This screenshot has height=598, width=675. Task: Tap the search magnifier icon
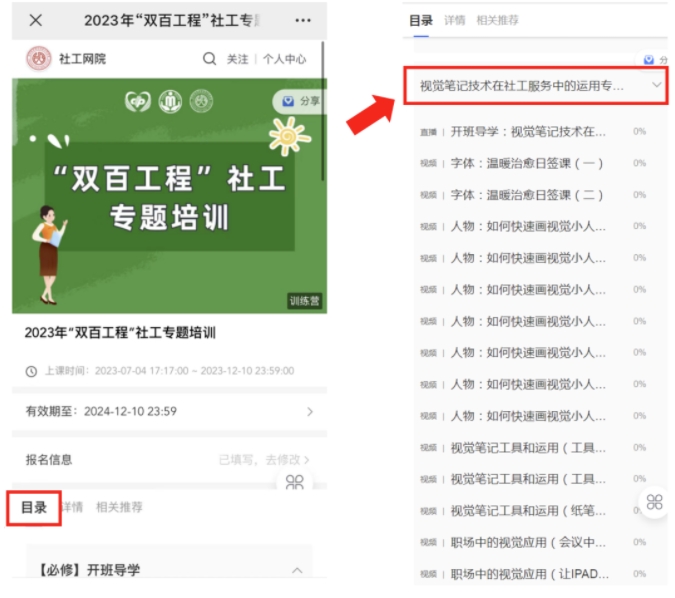[x=209, y=59]
